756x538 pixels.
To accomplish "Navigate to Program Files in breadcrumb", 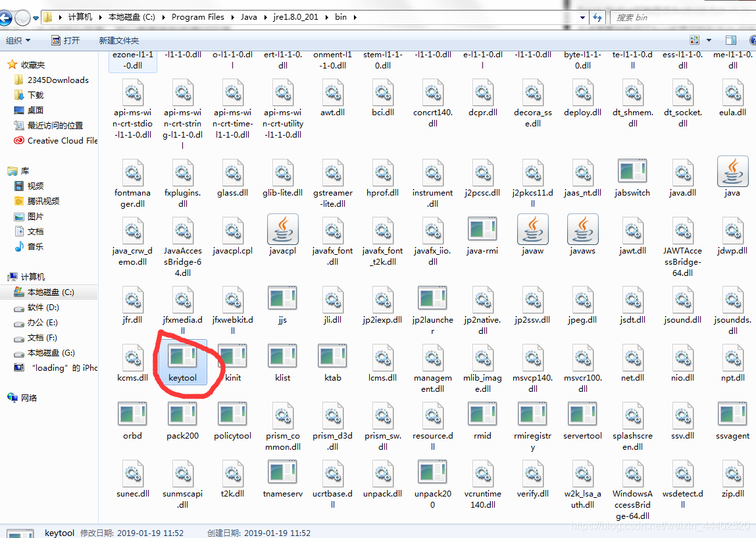I will click(x=197, y=17).
